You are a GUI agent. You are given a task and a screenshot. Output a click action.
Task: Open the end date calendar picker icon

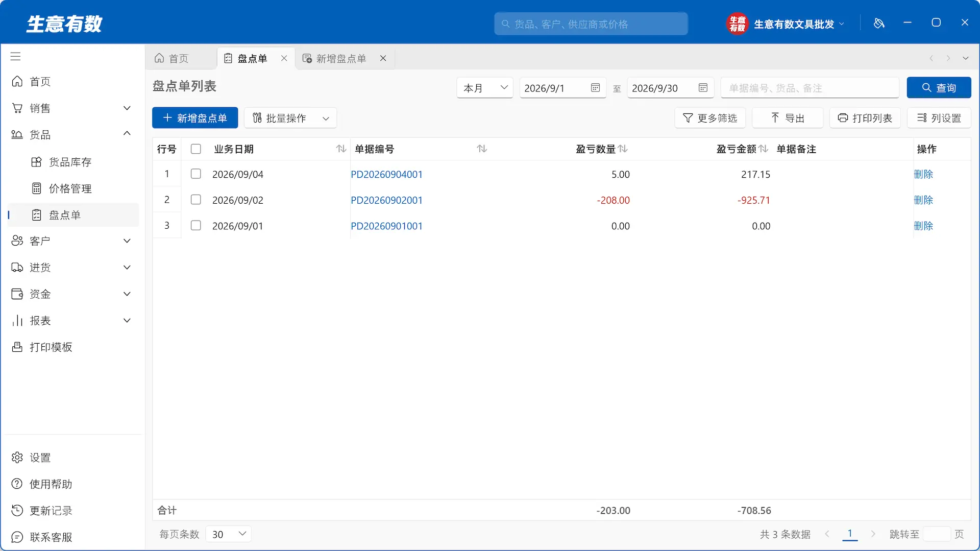click(x=703, y=88)
